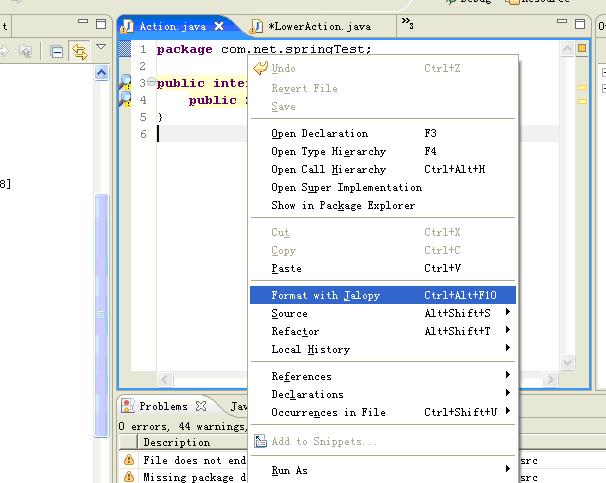
Task: Minimize the editor area
Action: [x=562, y=21]
